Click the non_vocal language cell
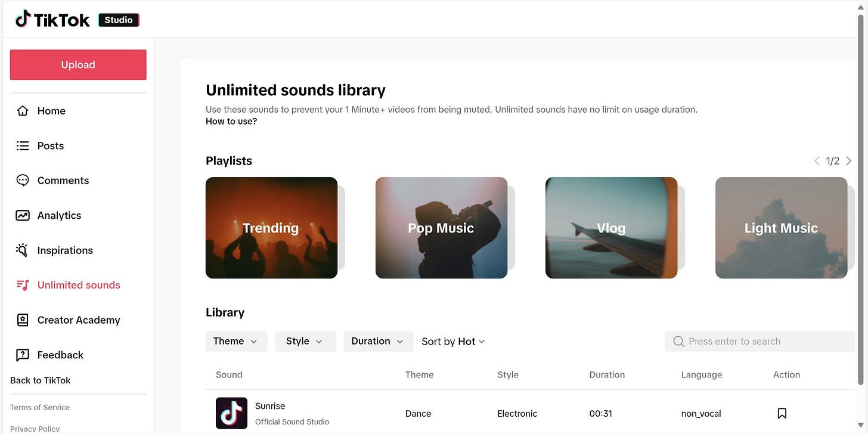Image resolution: width=868 pixels, height=434 pixels. point(701,413)
